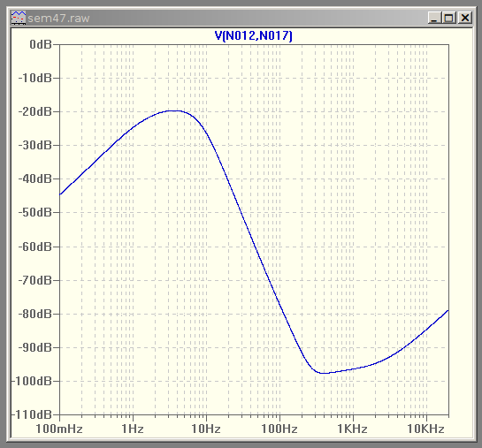Click the curve minimum near -98dB
Image resolution: width=482 pixels, height=448 pixels.
pyautogui.click(x=324, y=373)
